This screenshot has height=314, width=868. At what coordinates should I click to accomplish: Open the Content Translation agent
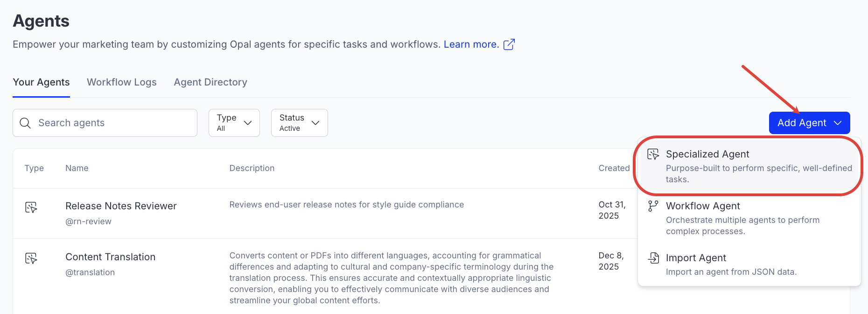(110, 257)
